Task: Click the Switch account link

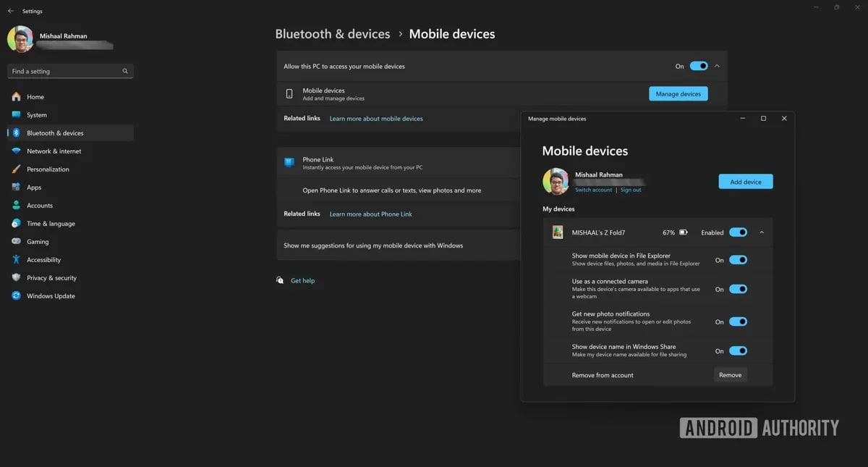Action: pos(593,190)
